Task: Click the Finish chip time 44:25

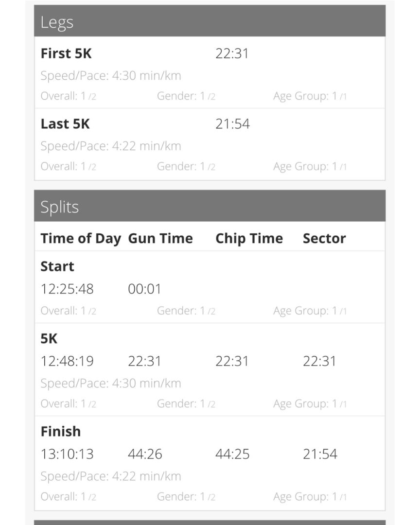Action: click(232, 455)
